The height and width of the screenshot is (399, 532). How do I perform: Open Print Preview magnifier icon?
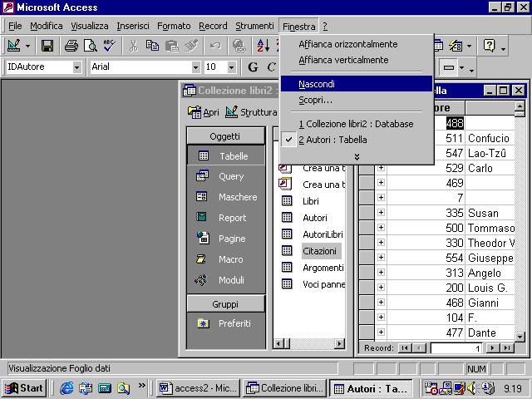[x=91, y=45]
